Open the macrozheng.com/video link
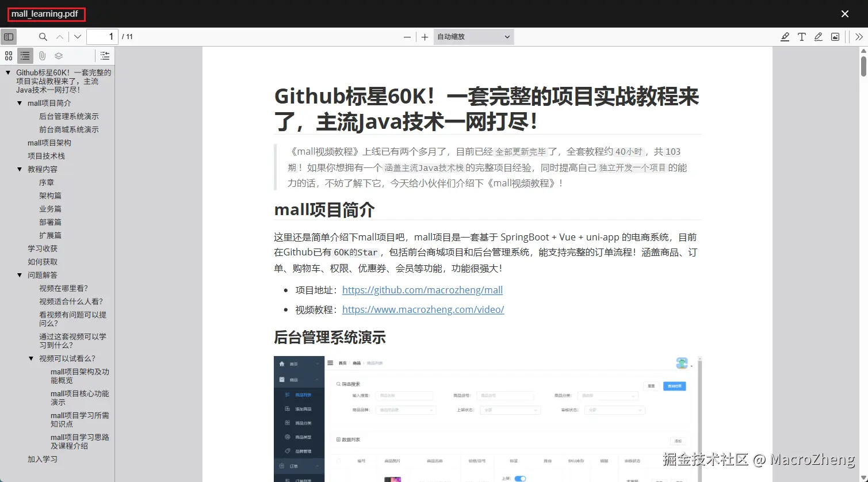868x482 pixels. pyautogui.click(x=423, y=309)
